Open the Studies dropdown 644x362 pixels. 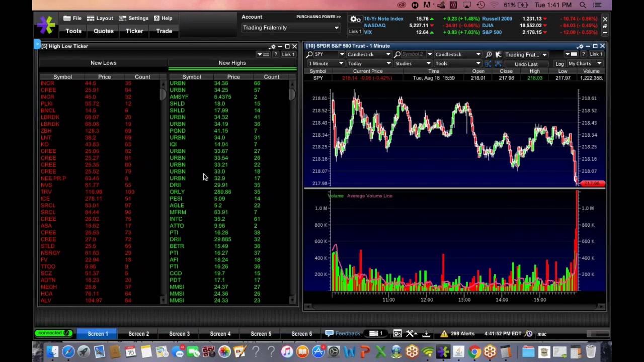click(x=413, y=63)
